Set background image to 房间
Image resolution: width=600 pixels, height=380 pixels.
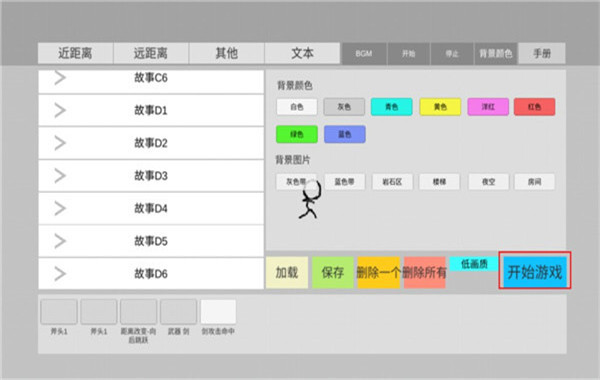point(535,182)
